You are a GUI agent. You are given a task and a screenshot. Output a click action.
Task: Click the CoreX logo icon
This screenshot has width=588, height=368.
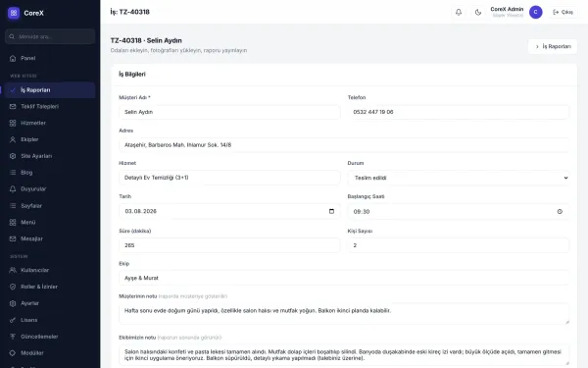coord(14,13)
